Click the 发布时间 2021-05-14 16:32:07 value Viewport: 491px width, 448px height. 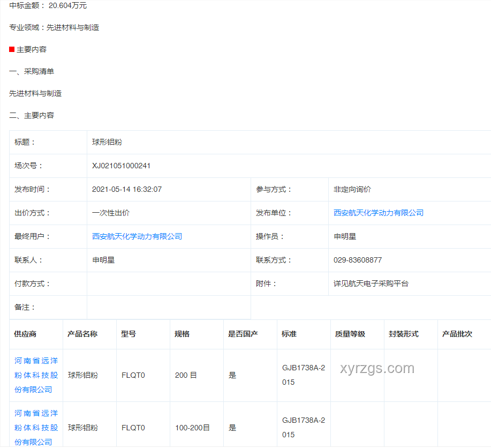127,189
